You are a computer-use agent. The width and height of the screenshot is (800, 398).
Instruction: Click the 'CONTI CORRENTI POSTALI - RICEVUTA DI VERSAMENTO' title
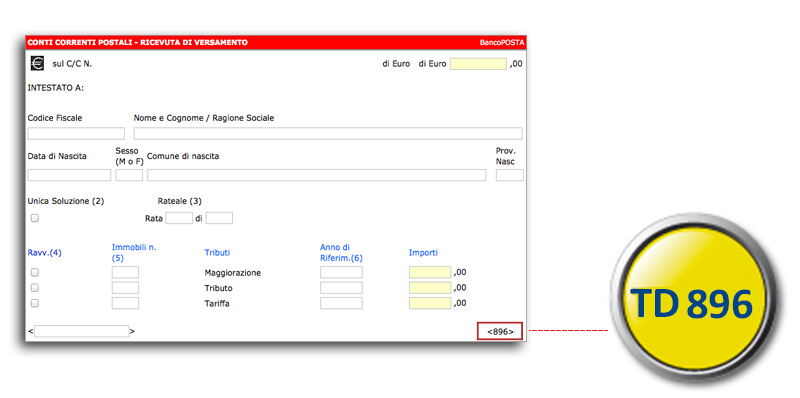coord(138,42)
